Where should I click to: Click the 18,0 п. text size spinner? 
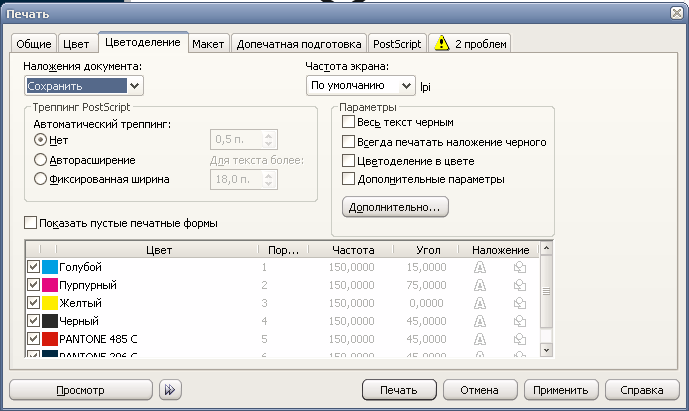268,179
